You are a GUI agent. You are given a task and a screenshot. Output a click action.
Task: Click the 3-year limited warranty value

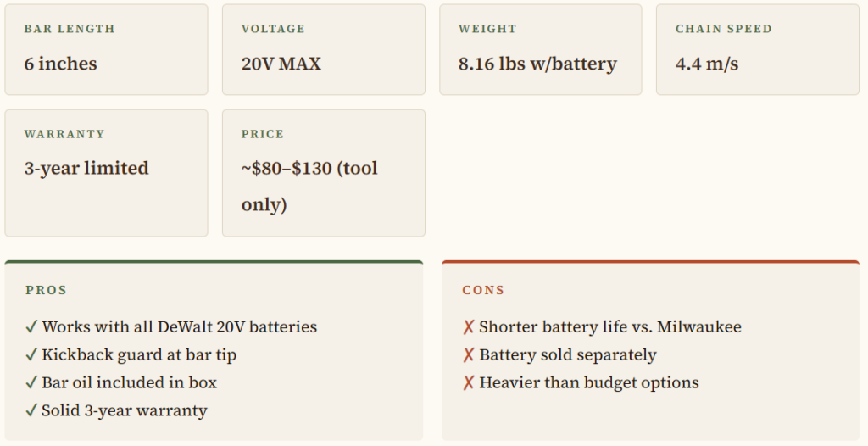coord(86,168)
